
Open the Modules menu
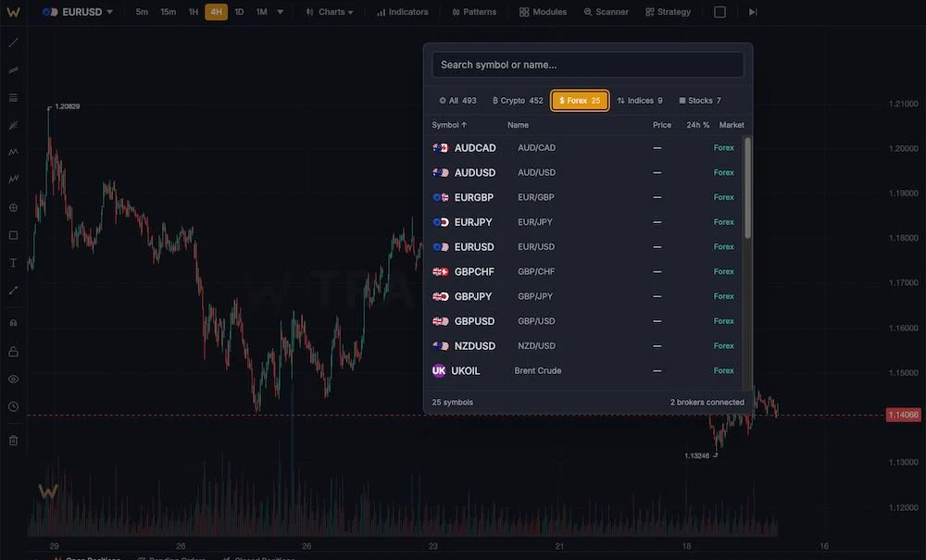click(543, 12)
